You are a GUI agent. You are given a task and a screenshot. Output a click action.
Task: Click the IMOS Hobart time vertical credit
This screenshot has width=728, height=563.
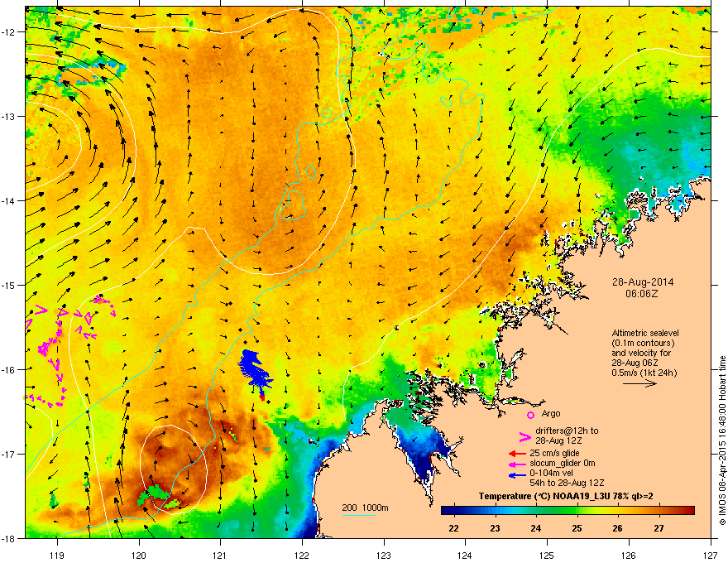click(x=722, y=440)
